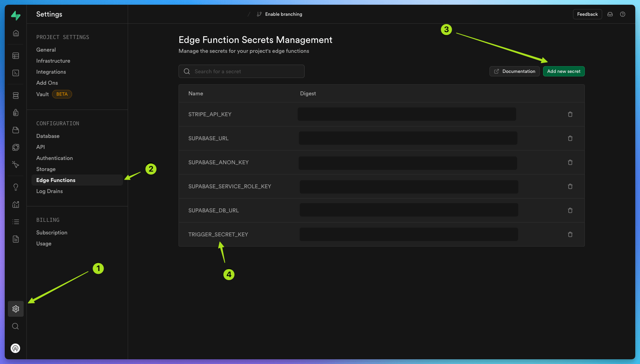The width and height of the screenshot is (640, 364).
Task: Open the Logs list icon
Action: coord(16,222)
